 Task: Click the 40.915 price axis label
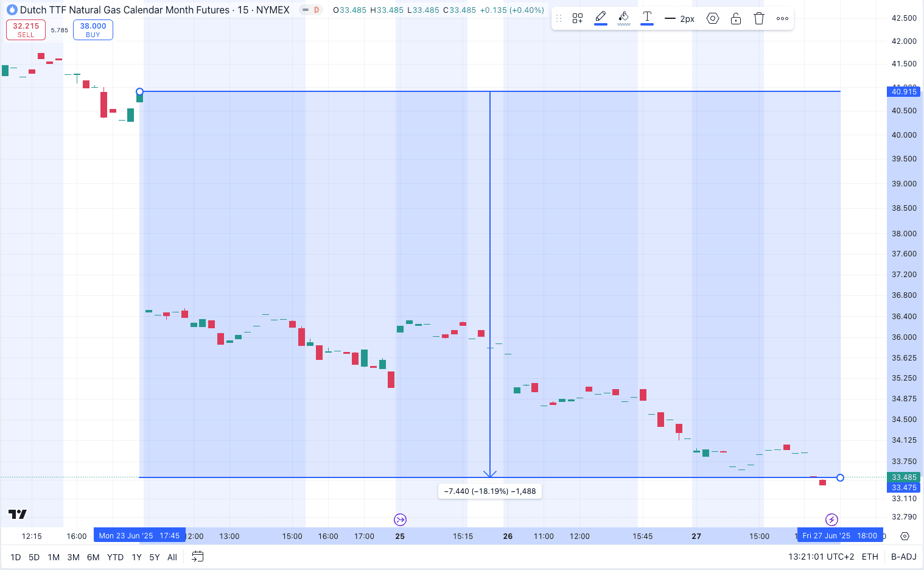tap(904, 92)
